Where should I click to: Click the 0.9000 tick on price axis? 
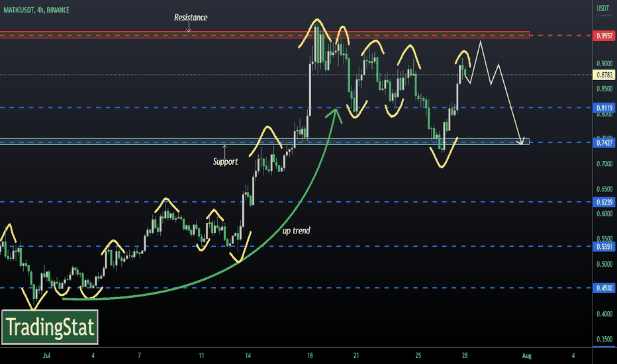(x=604, y=64)
